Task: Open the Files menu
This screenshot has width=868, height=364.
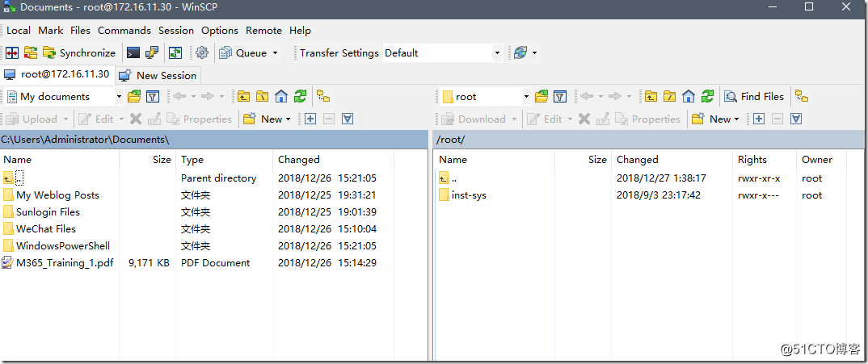Action: coord(80,31)
